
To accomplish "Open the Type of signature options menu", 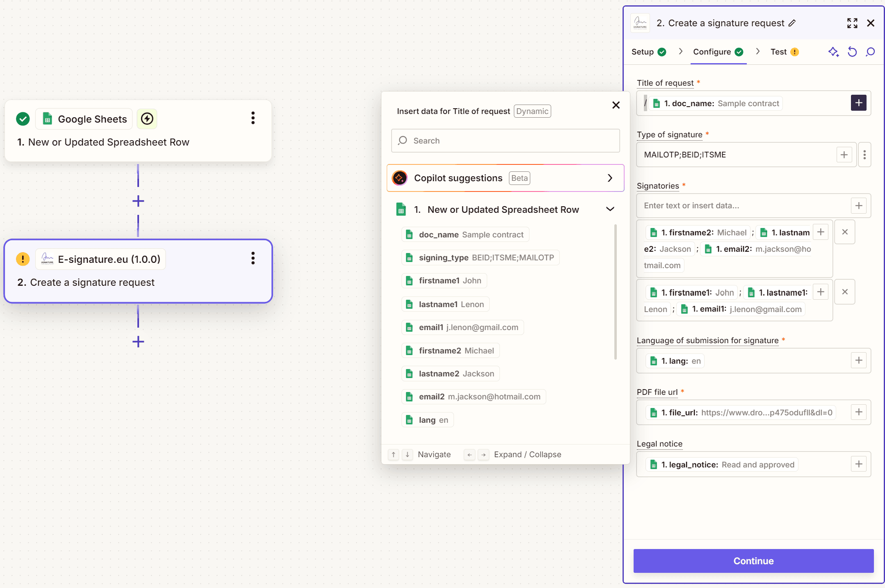I will coord(864,155).
